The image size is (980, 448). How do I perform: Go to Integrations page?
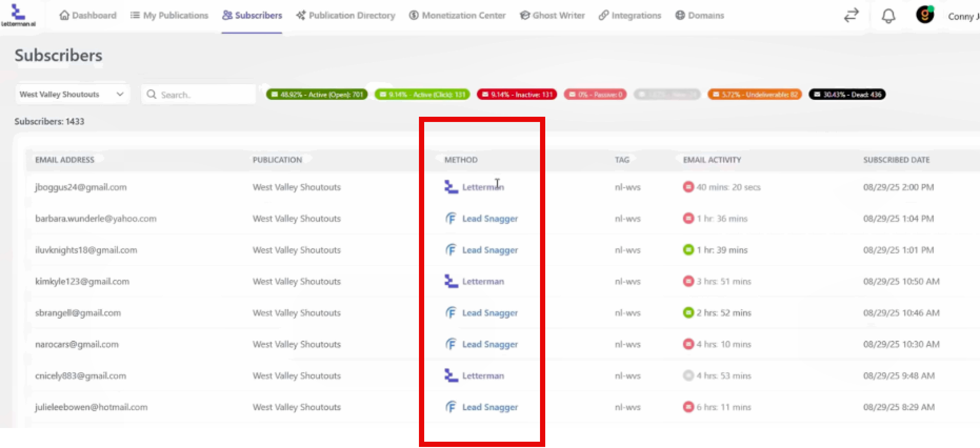pyautogui.click(x=630, y=15)
